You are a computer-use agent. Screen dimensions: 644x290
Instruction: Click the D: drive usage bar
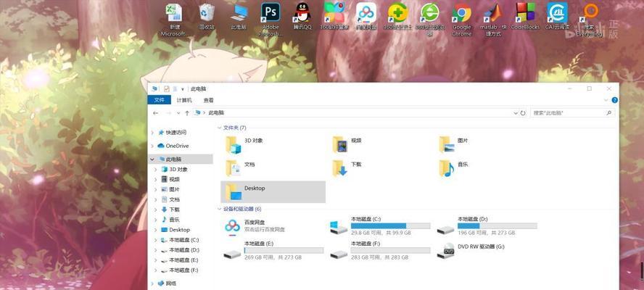(497, 226)
